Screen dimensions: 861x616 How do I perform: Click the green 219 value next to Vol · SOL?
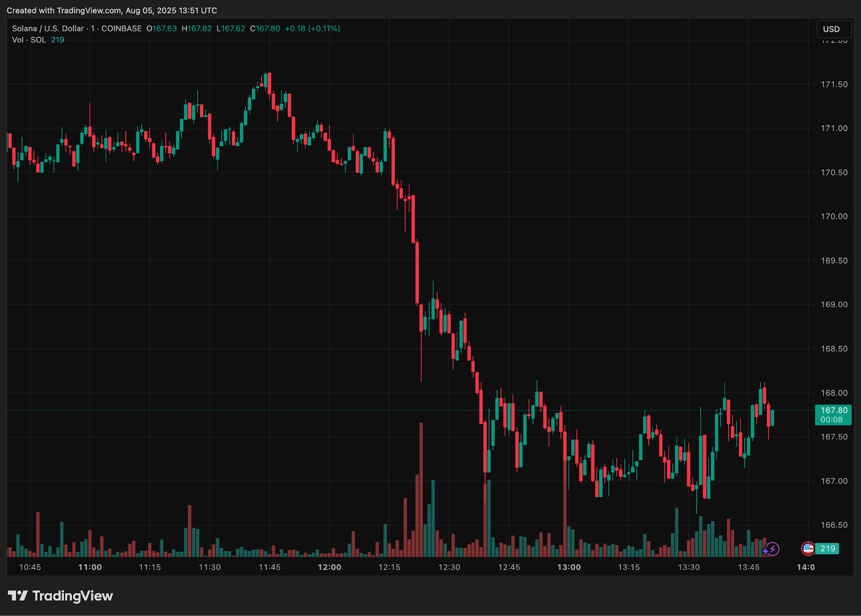(57, 39)
